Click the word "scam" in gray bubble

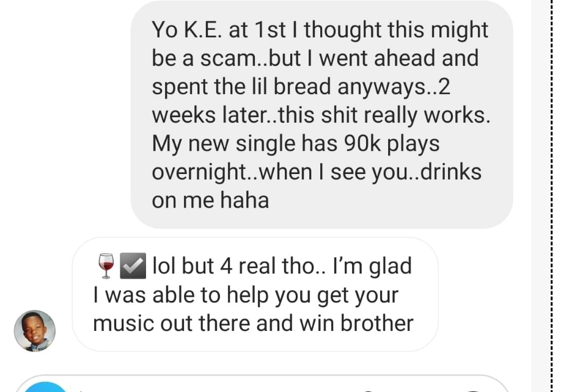(x=227, y=58)
